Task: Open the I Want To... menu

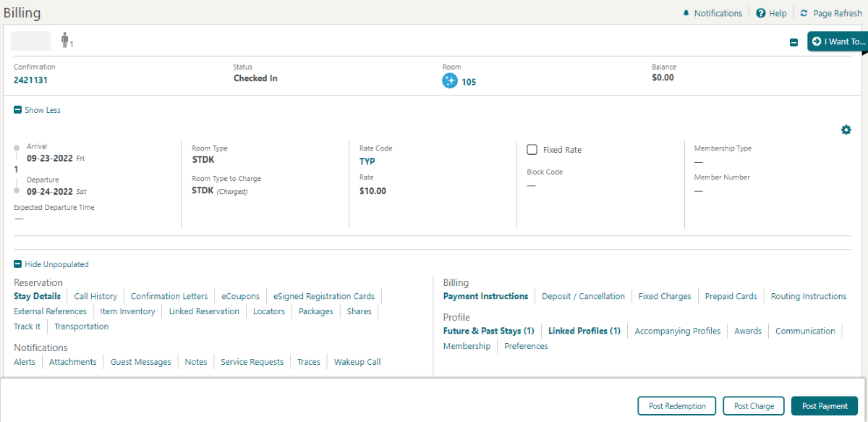Action: click(x=838, y=41)
